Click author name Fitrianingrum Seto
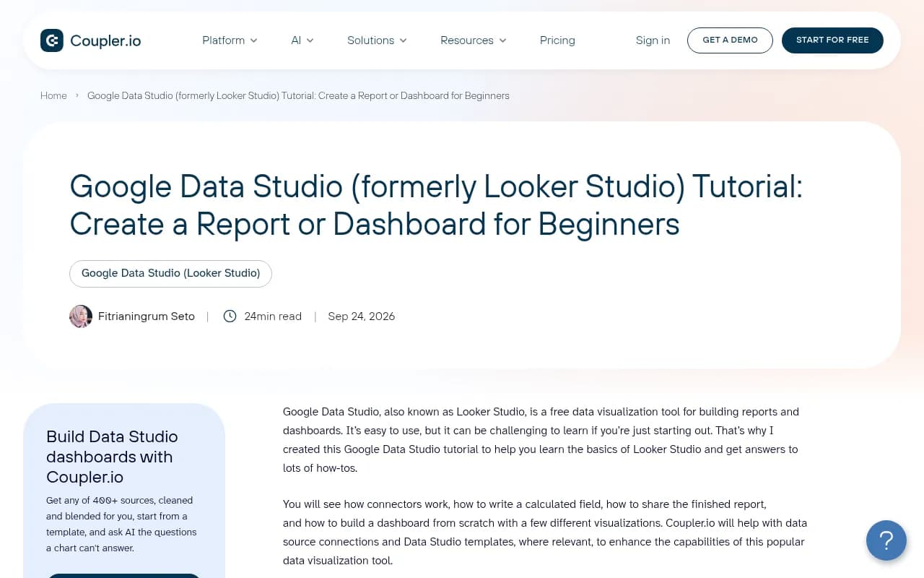 (x=147, y=316)
